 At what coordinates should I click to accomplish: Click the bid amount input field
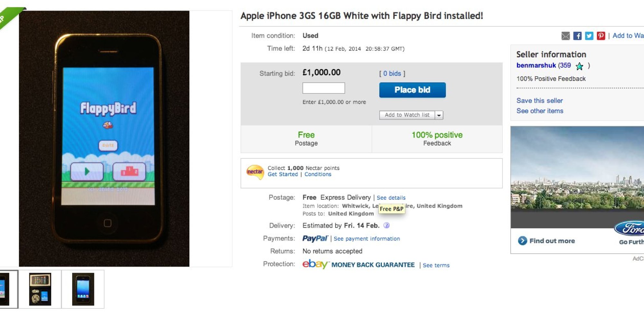323,88
